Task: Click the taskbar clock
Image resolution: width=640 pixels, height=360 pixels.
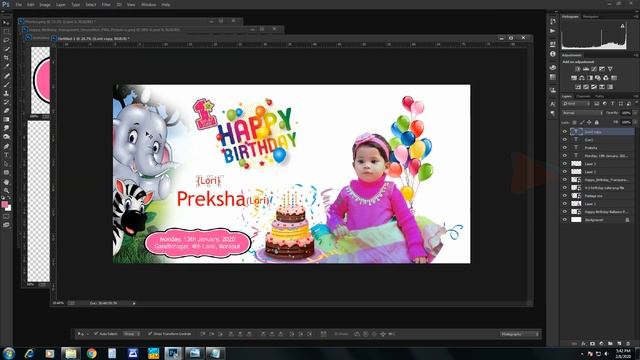Action: tap(623, 353)
